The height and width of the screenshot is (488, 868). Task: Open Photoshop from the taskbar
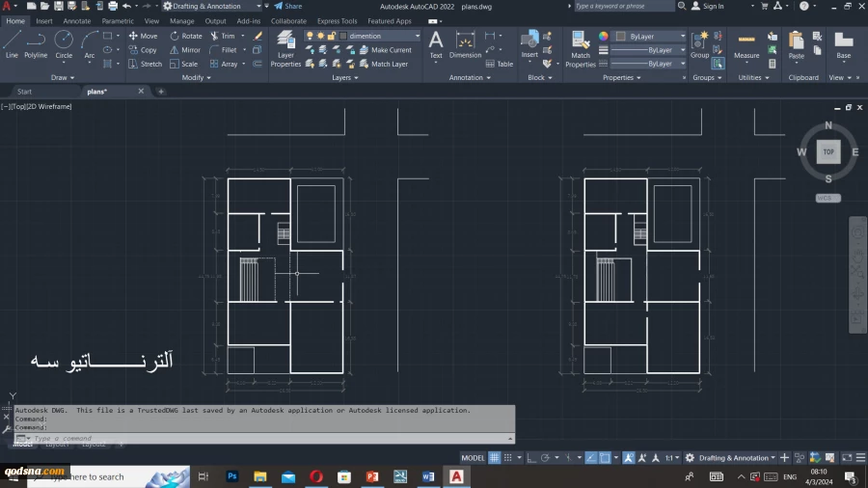(x=231, y=476)
